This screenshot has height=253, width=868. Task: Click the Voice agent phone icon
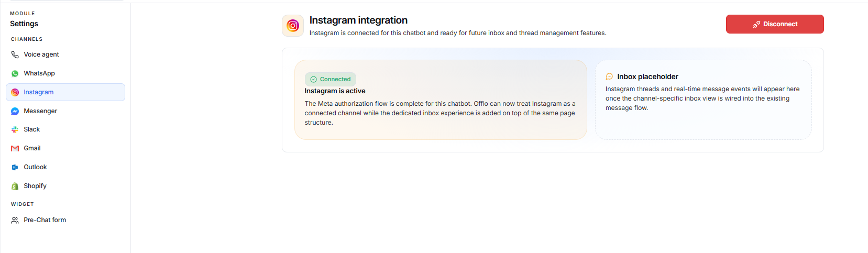(x=15, y=54)
